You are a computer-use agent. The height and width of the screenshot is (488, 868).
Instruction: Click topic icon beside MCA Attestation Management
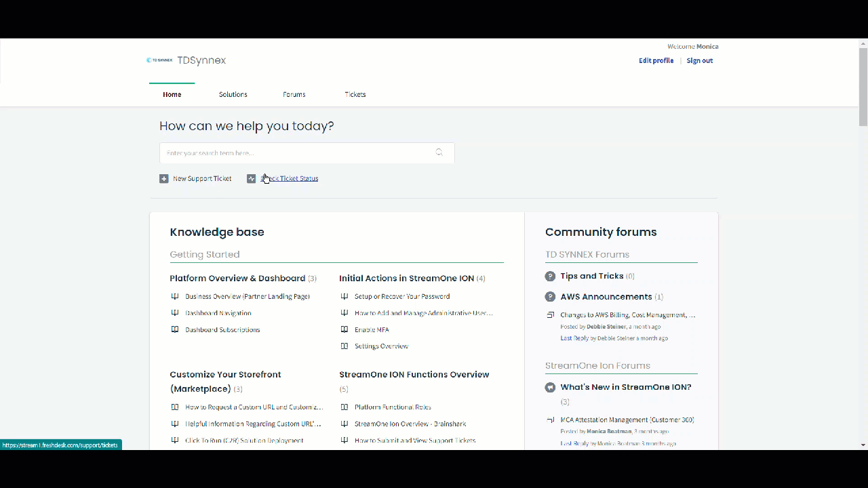(551, 420)
